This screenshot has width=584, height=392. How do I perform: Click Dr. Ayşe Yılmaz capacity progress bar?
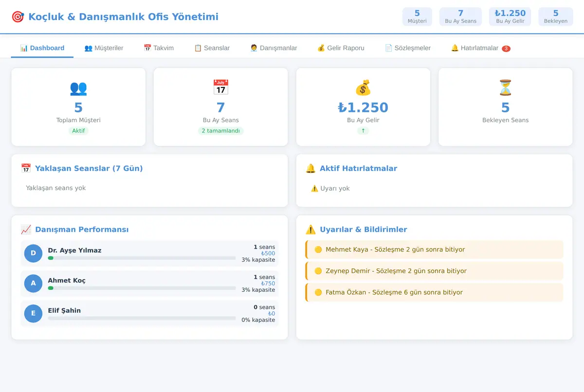click(x=142, y=258)
